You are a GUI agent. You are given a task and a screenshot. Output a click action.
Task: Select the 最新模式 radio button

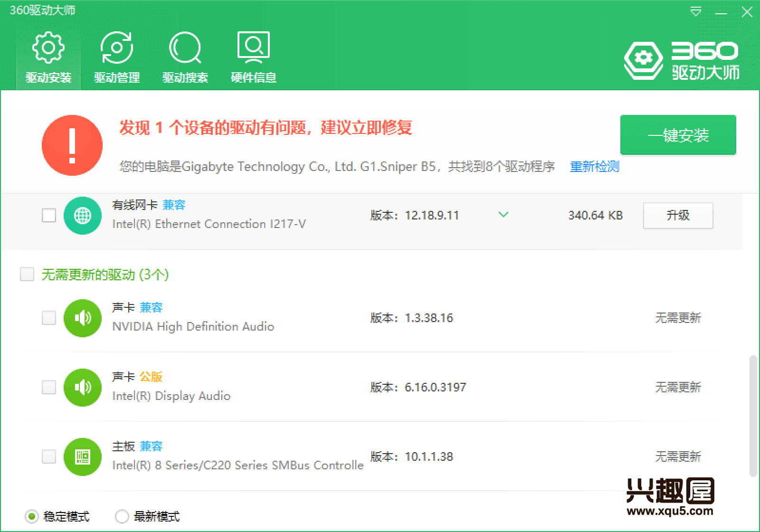pyautogui.click(x=122, y=516)
